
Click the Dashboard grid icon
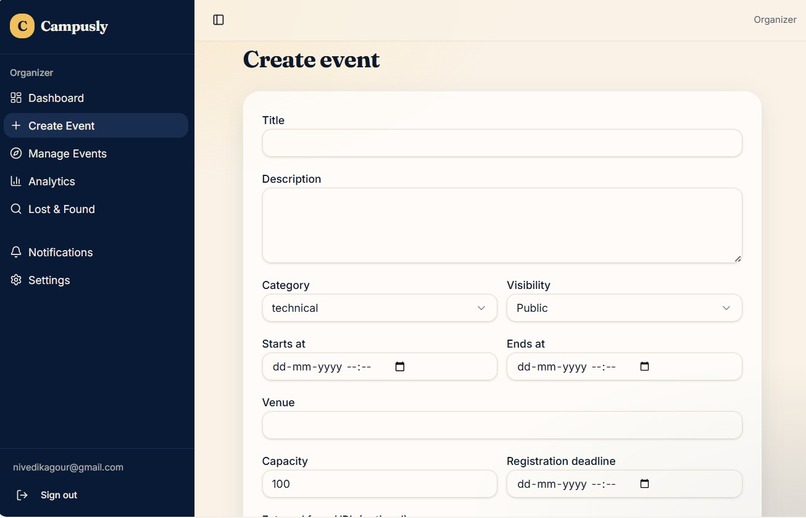(16, 98)
